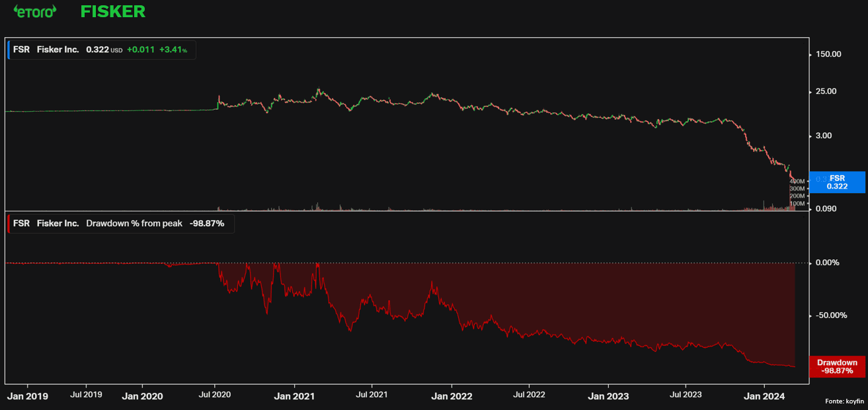Click the Jul 2021 date label
Screen dimensions: 868x410
pyautogui.click(x=371, y=395)
